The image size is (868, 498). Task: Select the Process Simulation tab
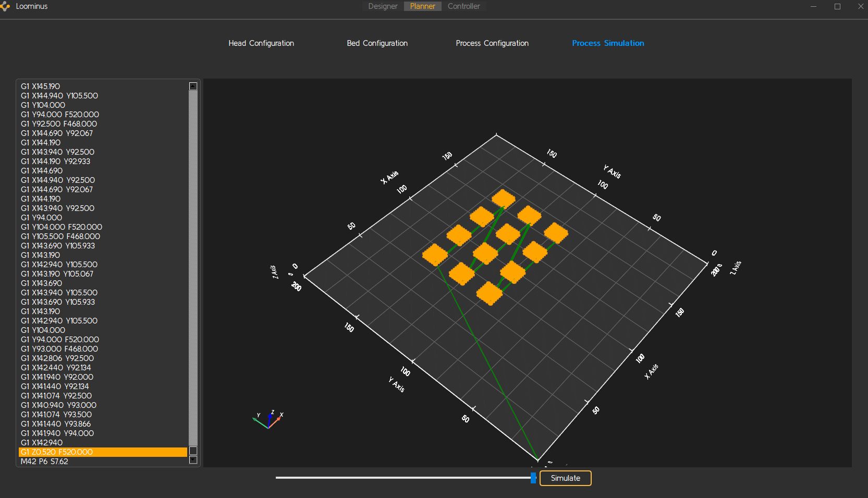pyautogui.click(x=608, y=43)
